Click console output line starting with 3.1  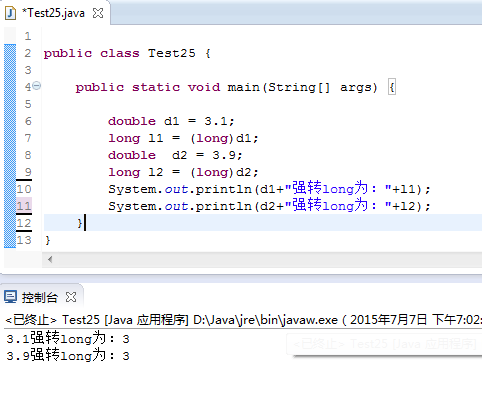(68, 339)
